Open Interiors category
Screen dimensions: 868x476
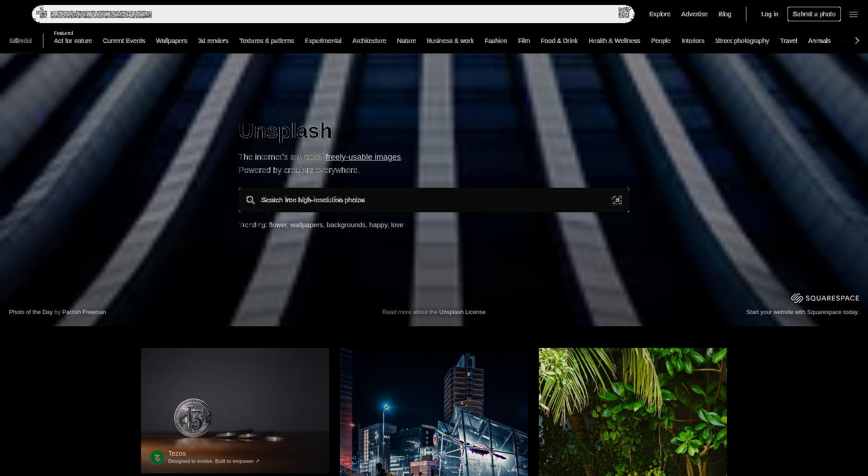(x=693, y=41)
